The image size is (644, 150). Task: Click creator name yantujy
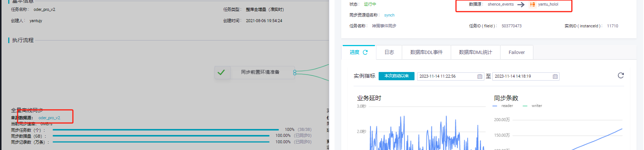[x=36, y=21]
